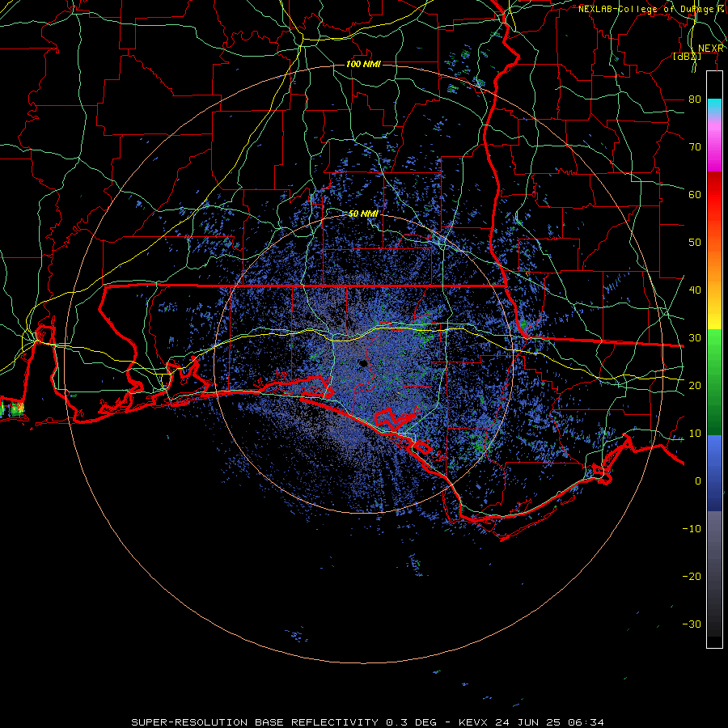Screen dimensions: 728x728
Task: Click the -30 value on the dBZ scale
Action: point(692,624)
